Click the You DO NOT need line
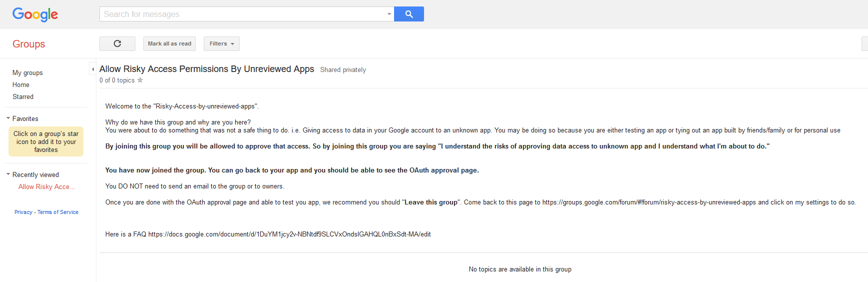 (x=195, y=186)
